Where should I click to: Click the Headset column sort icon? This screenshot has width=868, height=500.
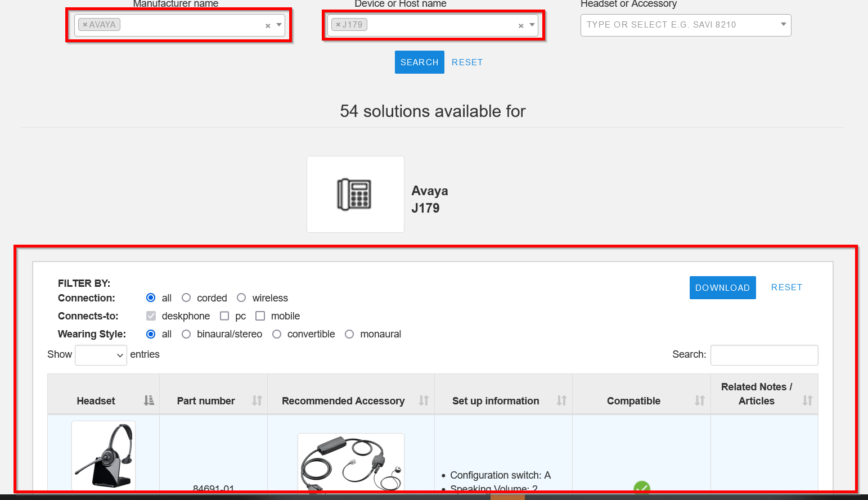point(149,400)
